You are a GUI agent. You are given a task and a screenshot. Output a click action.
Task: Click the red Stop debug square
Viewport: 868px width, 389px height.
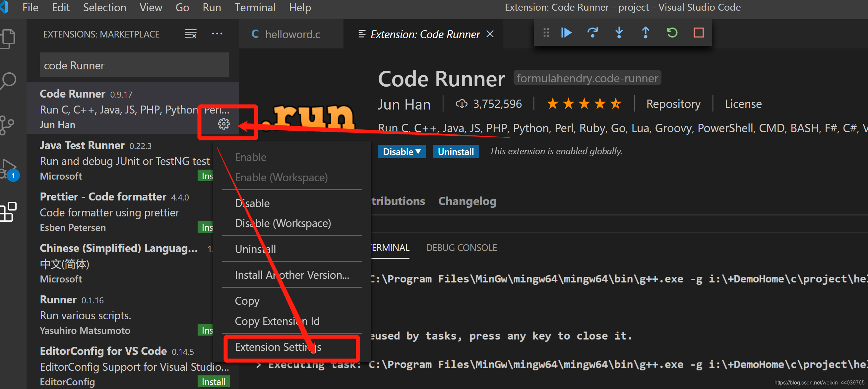point(699,33)
